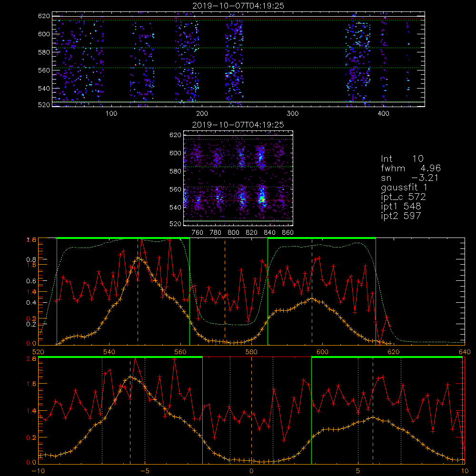Click the timestamp title above the middle image plot
Screen dimensions: 476x476
pyautogui.click(x=238, y=125)
